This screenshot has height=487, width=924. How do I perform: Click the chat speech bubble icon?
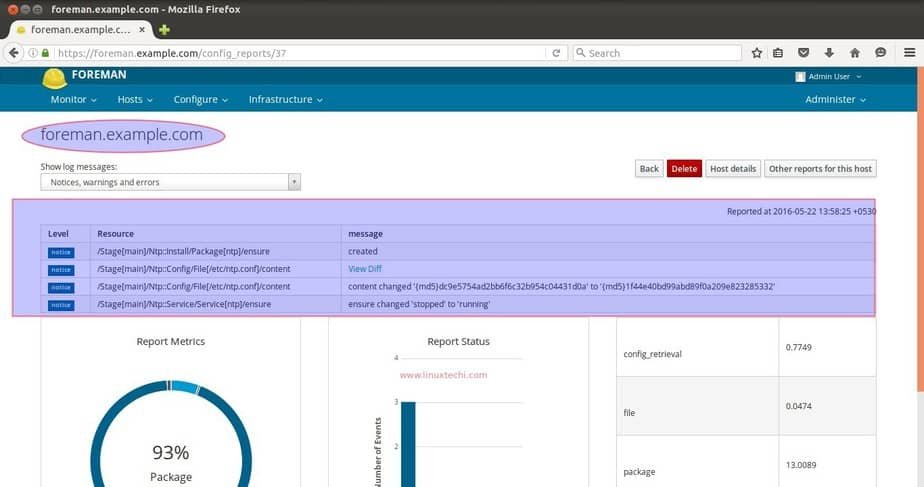tap(880, 53)
